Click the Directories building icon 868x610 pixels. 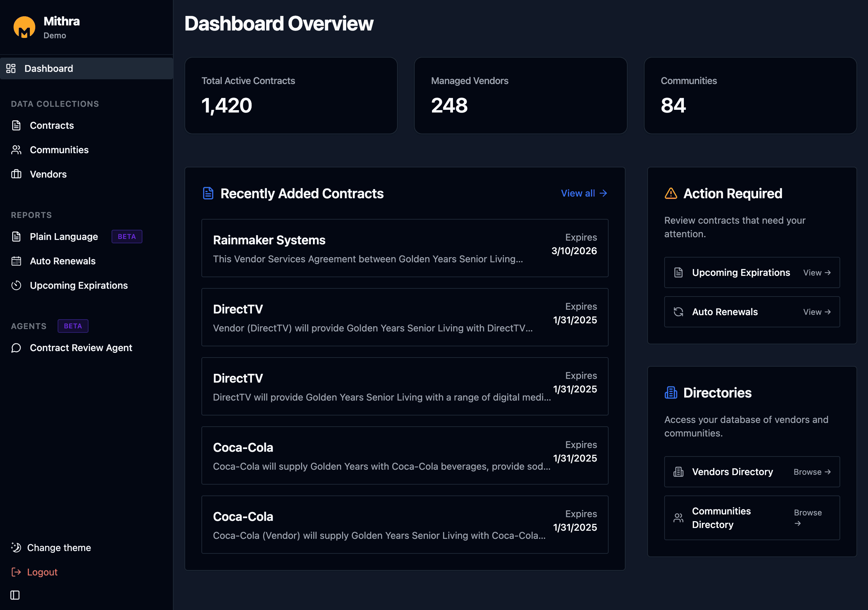click(x=671, y=392)
